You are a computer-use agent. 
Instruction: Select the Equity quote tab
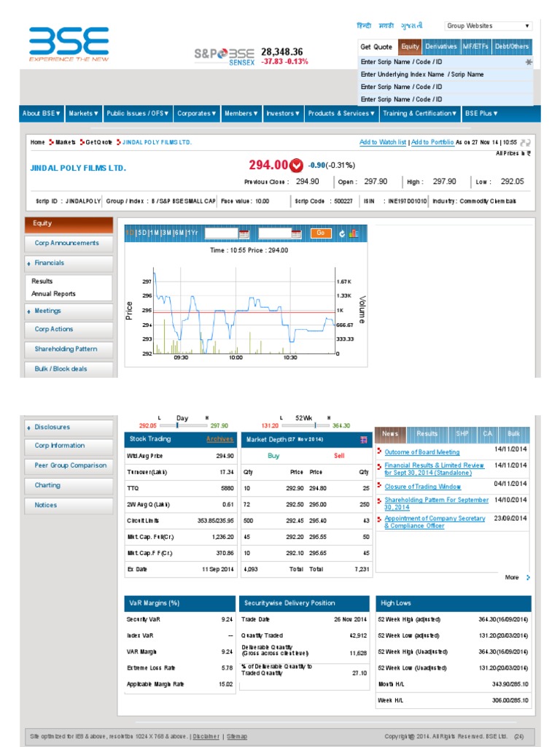pyautogui.click(x=410, y=47)
